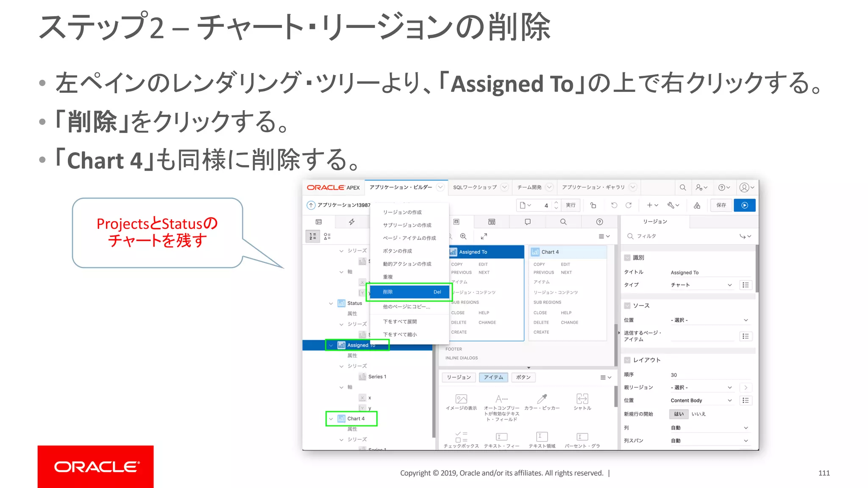Open the component view tab icon
This screenshot has height=488, width=868.
(492, 222)
